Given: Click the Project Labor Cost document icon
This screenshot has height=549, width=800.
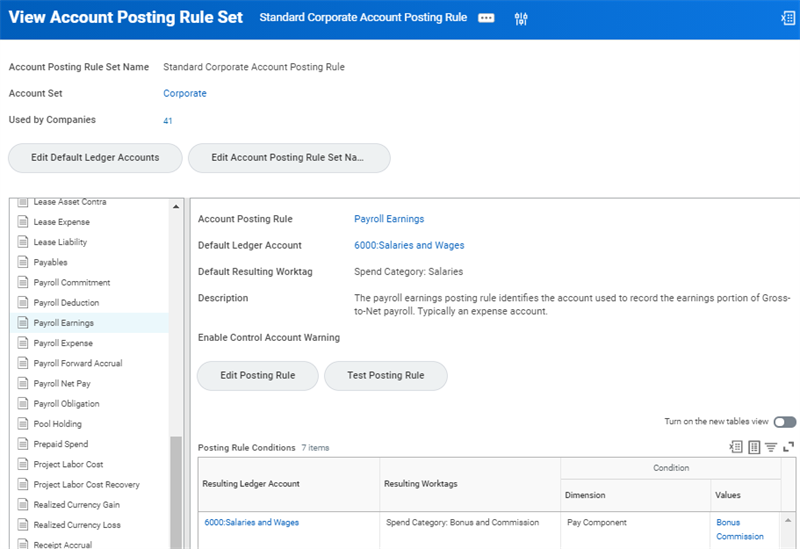Looking at the screenshot, I should pyautogui.click(x=22, y=464).
